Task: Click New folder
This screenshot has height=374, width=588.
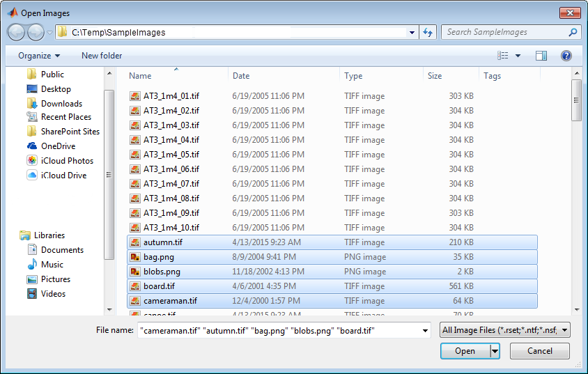Action: [x=102, y=56]
